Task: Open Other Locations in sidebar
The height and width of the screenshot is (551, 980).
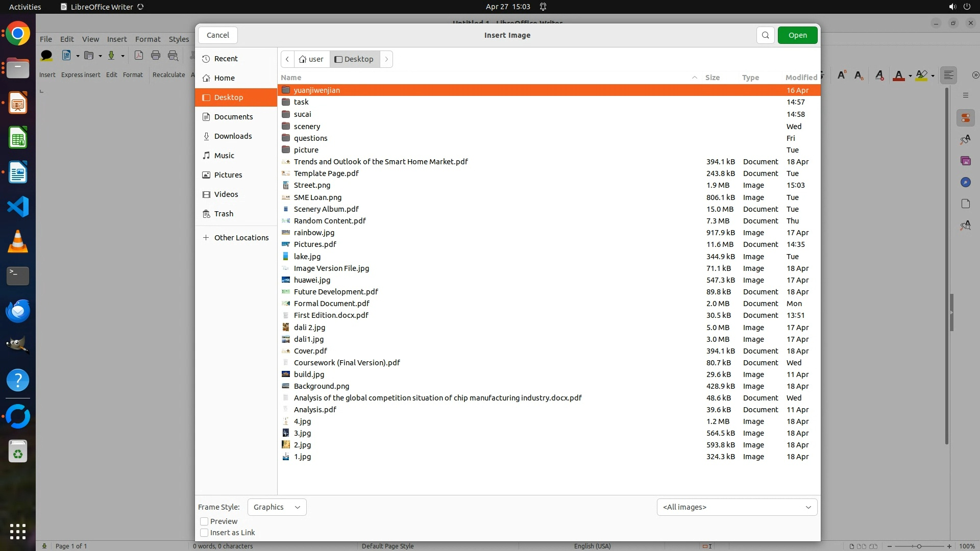Action: (241, 238)
